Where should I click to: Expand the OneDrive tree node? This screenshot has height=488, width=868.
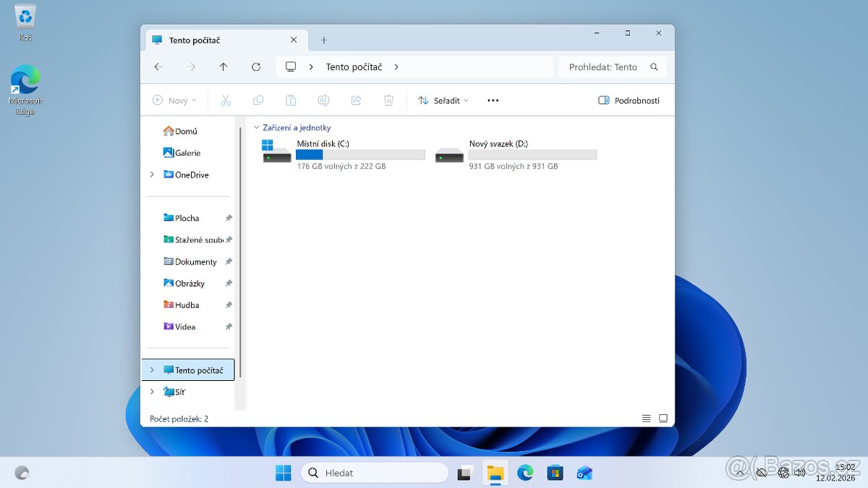pos(152,174)
